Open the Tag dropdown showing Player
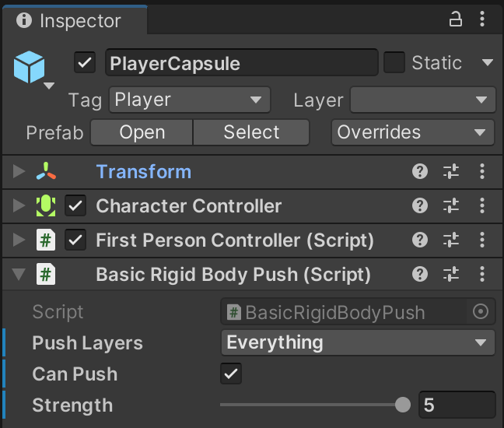 [x=190, y=100]
